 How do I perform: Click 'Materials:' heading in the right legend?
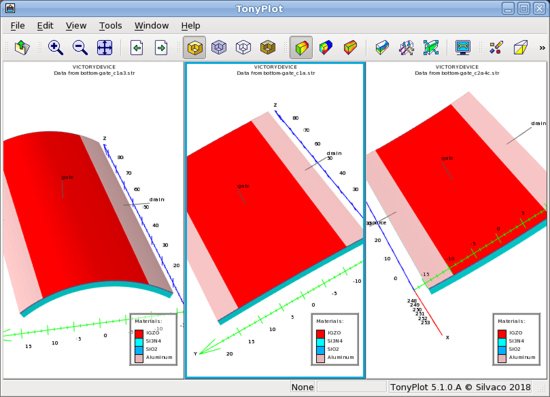[x=511, y=321]
